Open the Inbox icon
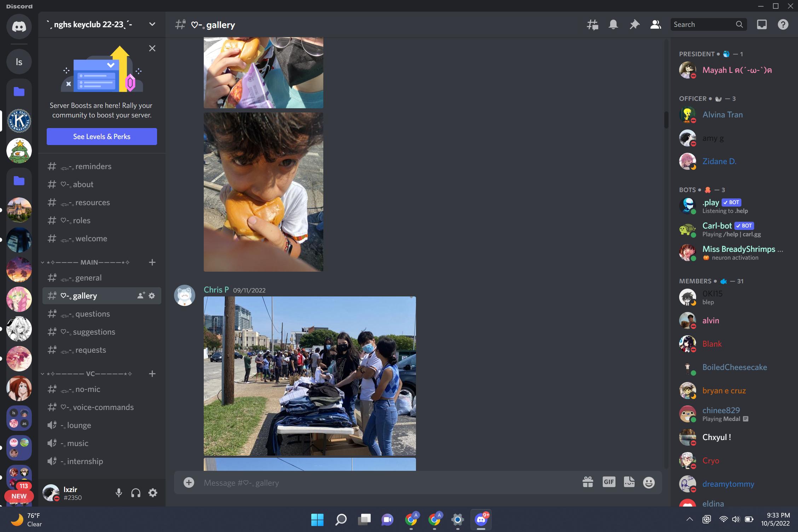The height and width of the screenshot is (532, 798). click(x=762, y=24)
